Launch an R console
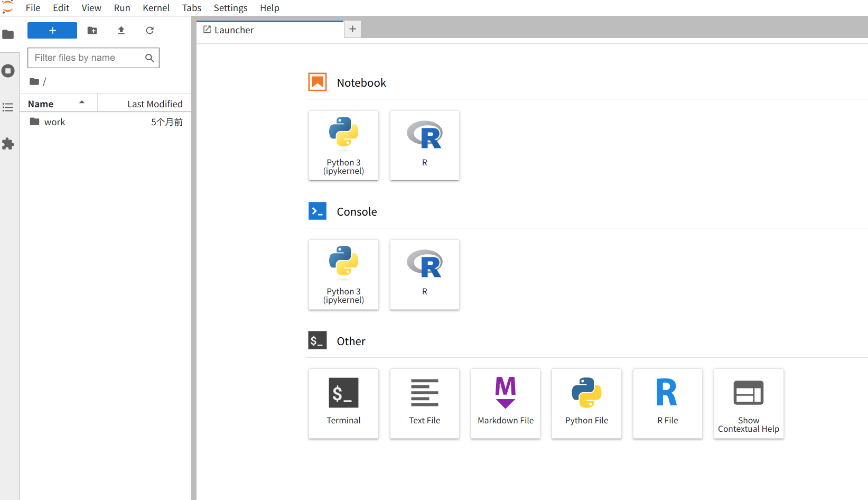The width and height of the screenshot is (868, 500). point(424,274)
